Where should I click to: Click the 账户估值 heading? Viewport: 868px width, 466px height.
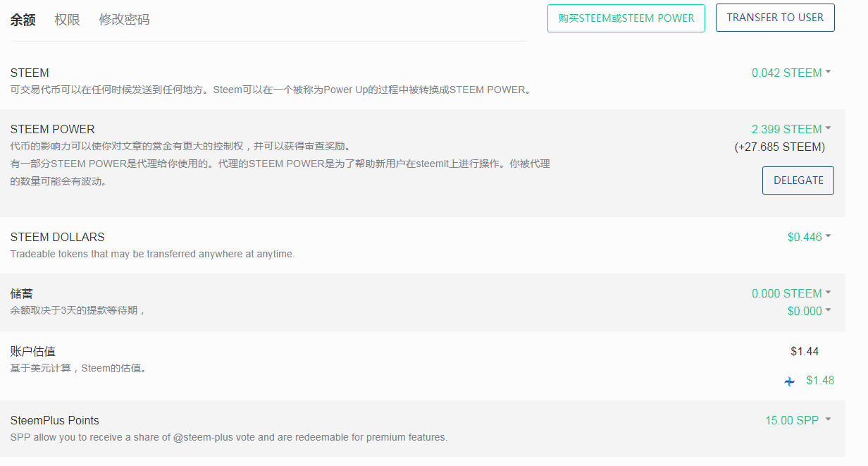(x=32, y=351)
